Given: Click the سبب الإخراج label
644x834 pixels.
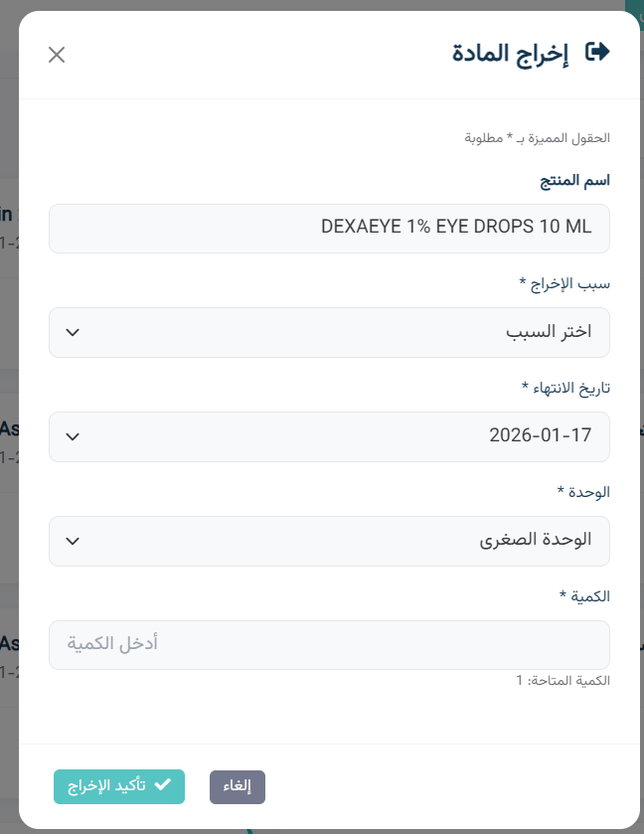Looking at the screenshot, I should tap(564, 284).
